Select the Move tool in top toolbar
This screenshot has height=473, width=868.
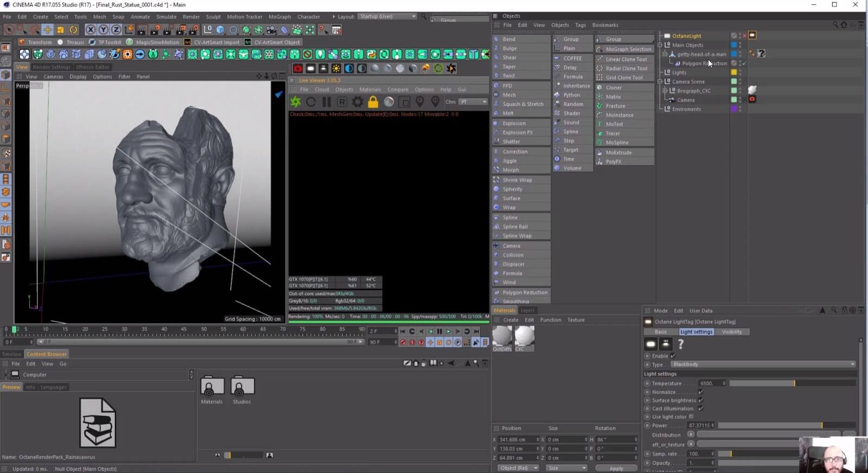click(48, 30)
